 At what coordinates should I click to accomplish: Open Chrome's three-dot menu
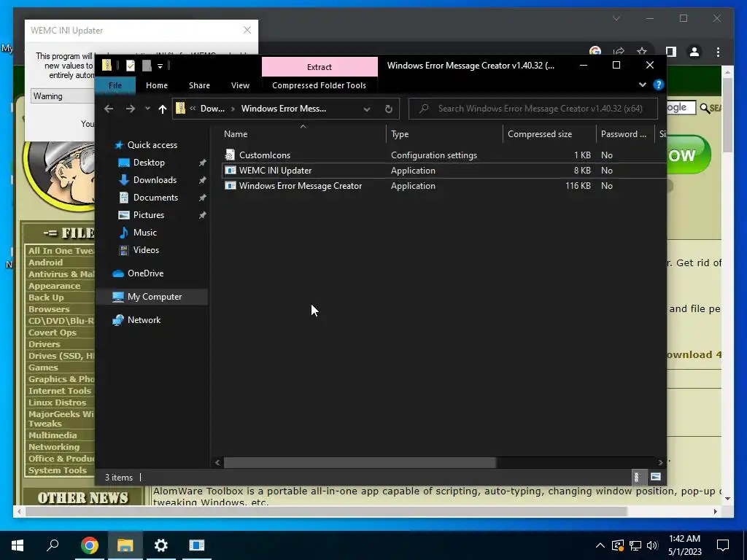(718, 52)
